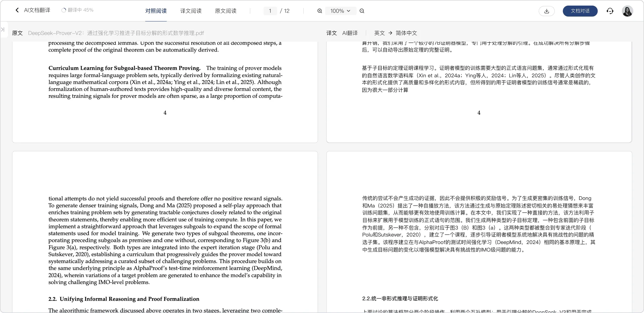Click the translating progress spinner icon
The image size is (644, 313).
[64, 10]
